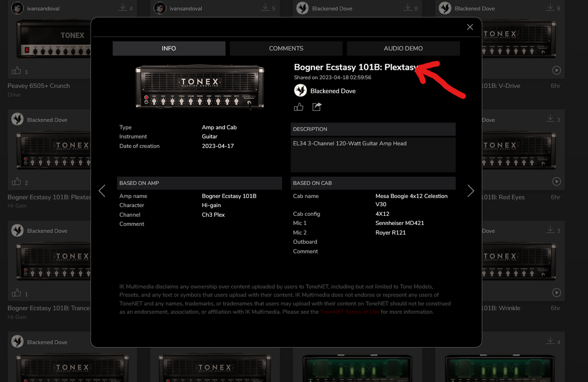Go to previous tone model with left arrow

[102, 191]
